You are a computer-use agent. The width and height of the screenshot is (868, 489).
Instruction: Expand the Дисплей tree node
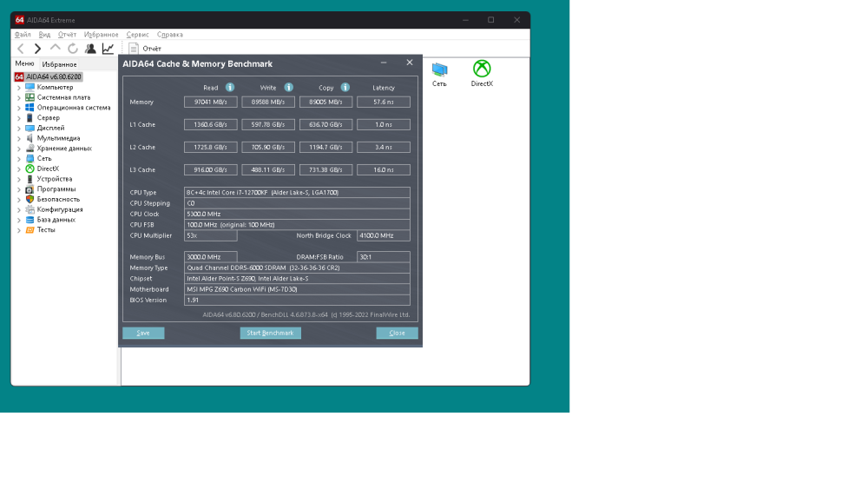point(19,129)
